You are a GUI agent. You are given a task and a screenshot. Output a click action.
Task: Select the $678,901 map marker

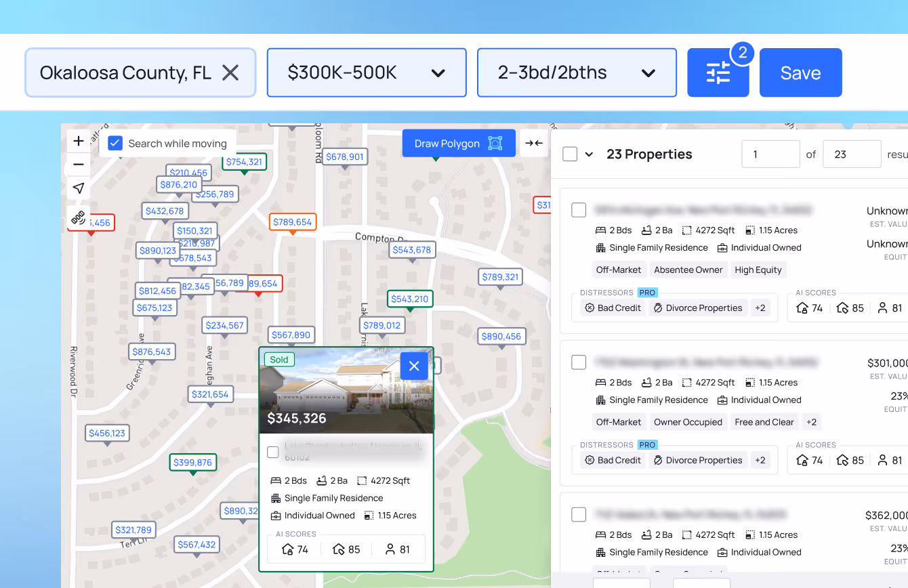[345, 156]
